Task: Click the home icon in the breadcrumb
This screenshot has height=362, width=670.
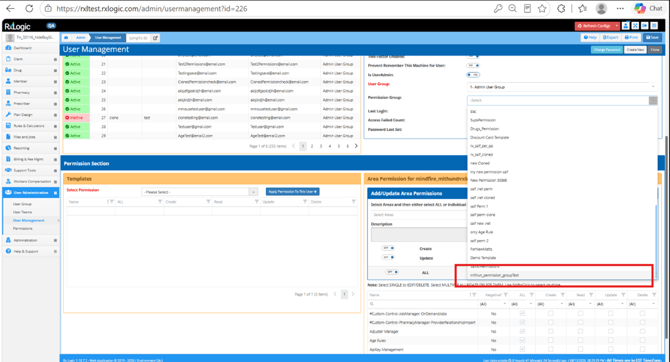Action: 66,38
